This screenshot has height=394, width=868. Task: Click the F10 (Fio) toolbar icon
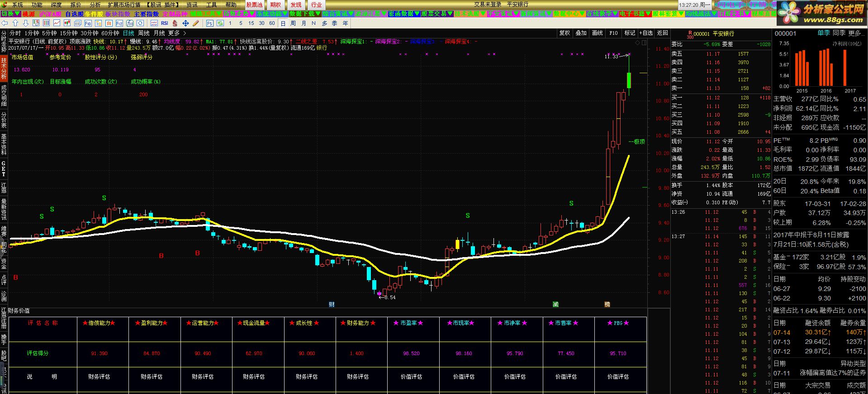coord(88,23)
